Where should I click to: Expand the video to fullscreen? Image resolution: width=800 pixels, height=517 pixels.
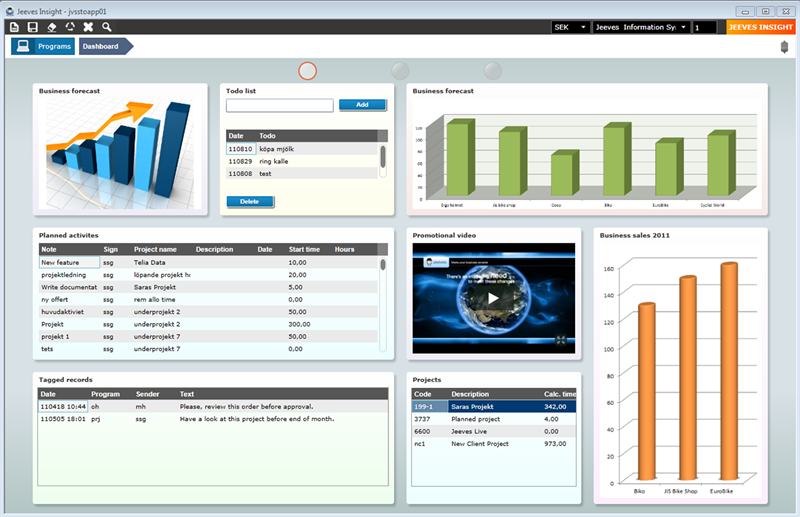click(x=561, y=340)
